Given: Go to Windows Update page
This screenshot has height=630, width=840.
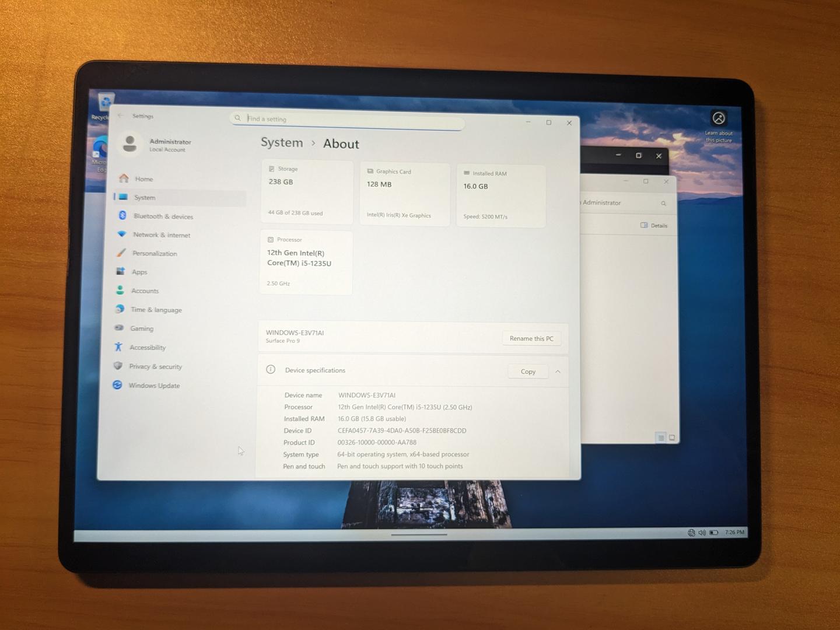Looking at the screenshot, I should click(154, 386).
